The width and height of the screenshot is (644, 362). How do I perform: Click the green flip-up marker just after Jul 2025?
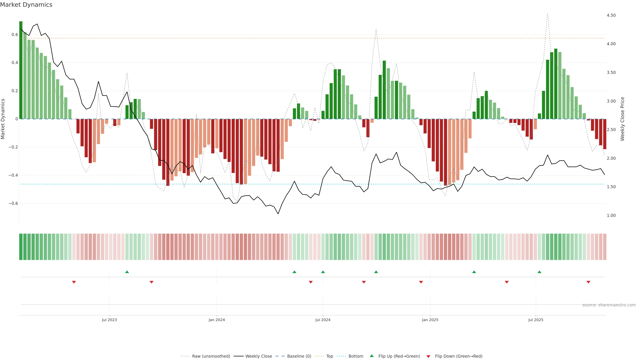click(x=539, y=272)
